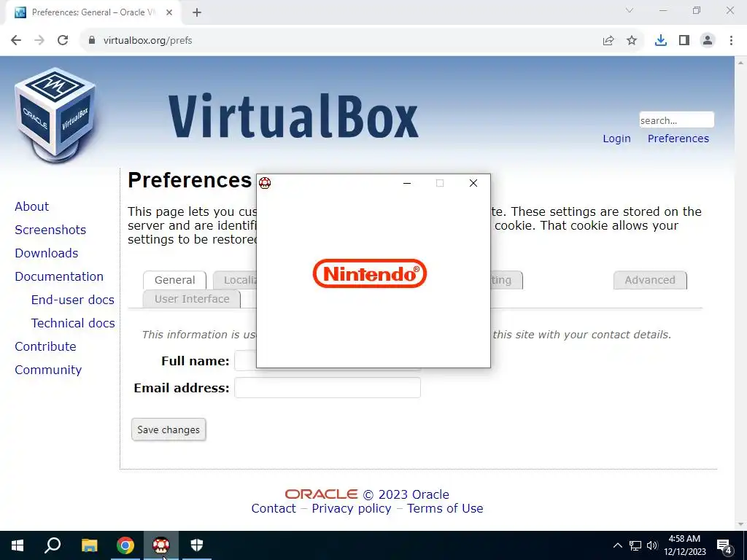Go back using the browser back arrow
Viewport: 747px width, 560px height.
pos(16,41)
